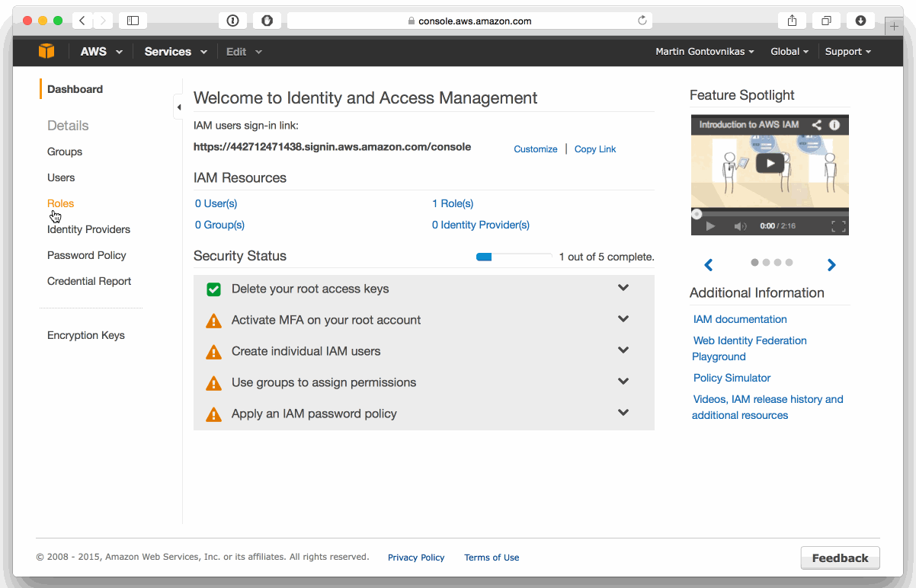
Task: Click the video share icon
Action: (x=816, y=124)
